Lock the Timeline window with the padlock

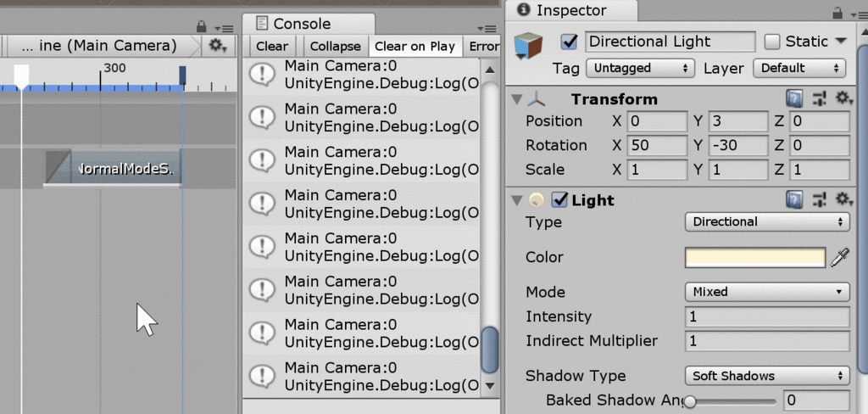pyautogui.click(x=202, y=26)
